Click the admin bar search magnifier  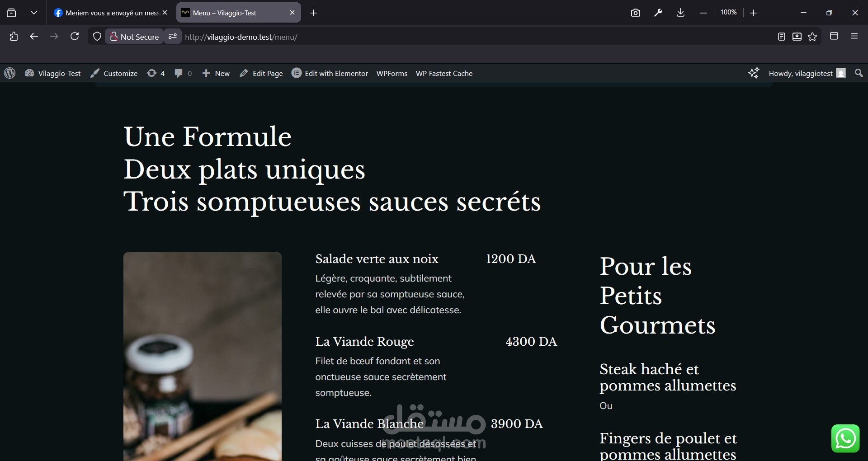coord(859,73)
